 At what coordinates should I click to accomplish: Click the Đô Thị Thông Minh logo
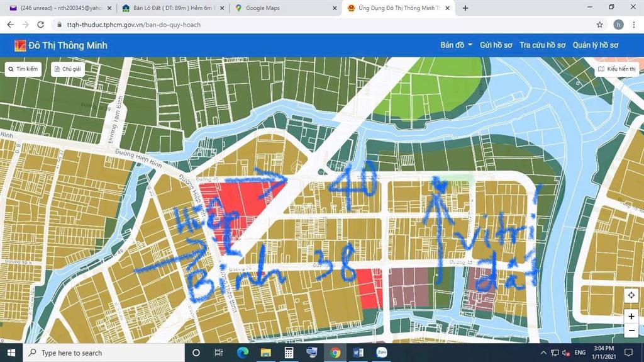pos(61,45)
